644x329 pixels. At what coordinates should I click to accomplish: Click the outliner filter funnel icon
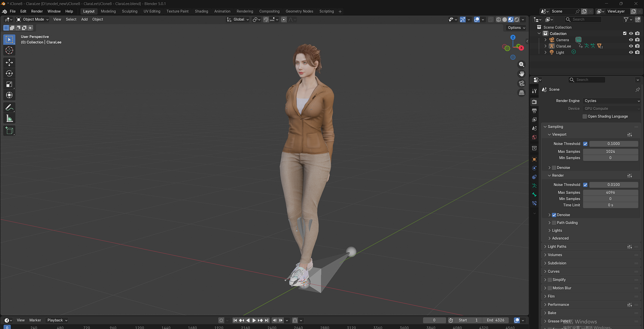(x=626, y=19)
